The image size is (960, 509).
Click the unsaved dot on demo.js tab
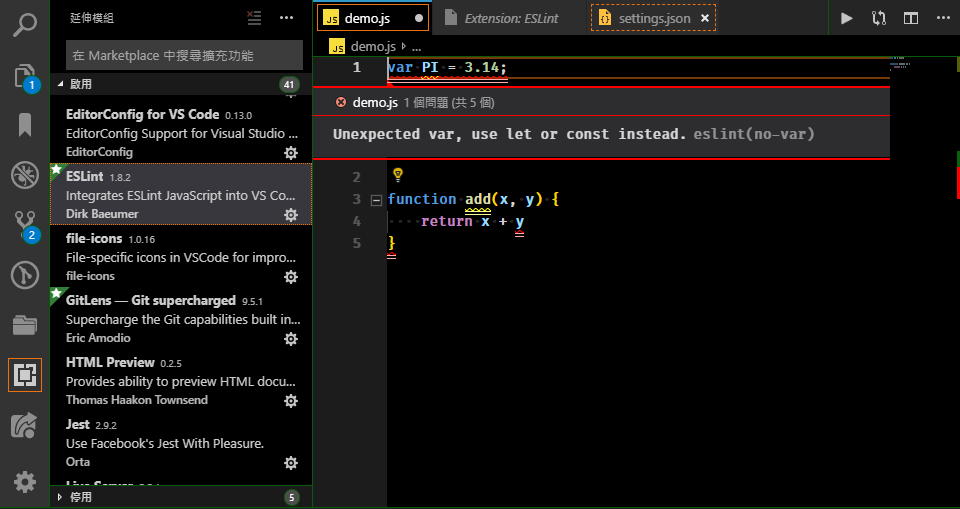click(419, 18)
